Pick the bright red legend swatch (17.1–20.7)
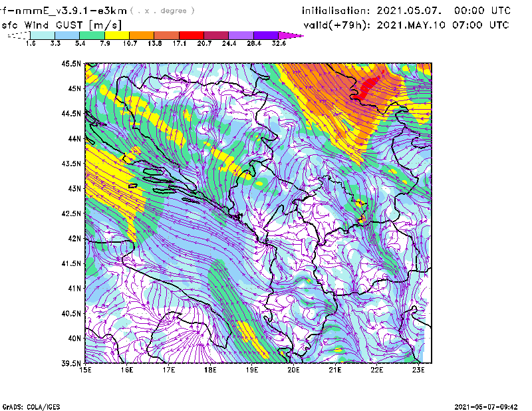Image resolution: width=532 pixels, height=411 pixels. [x=192, y=35]
